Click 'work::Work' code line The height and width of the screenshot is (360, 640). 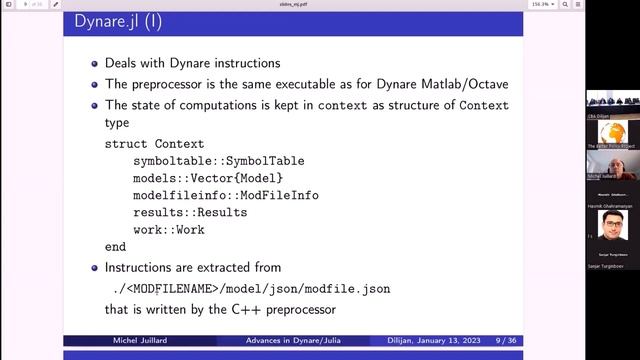point(169,230)
